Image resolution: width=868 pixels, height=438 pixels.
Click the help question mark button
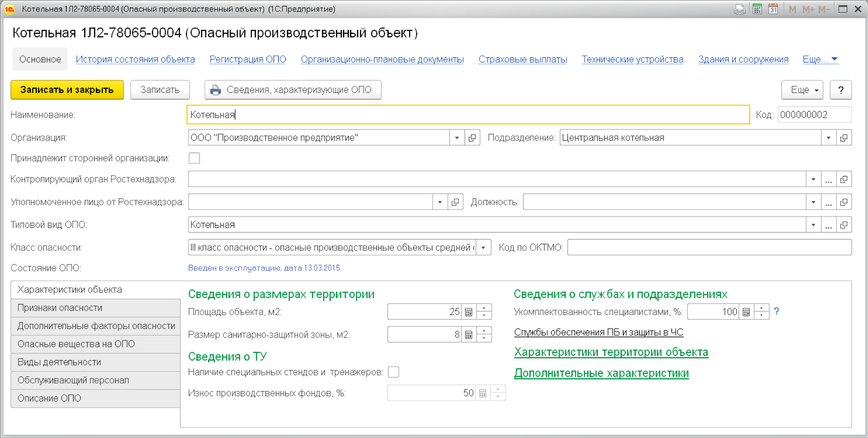click(x=841, y=90)
